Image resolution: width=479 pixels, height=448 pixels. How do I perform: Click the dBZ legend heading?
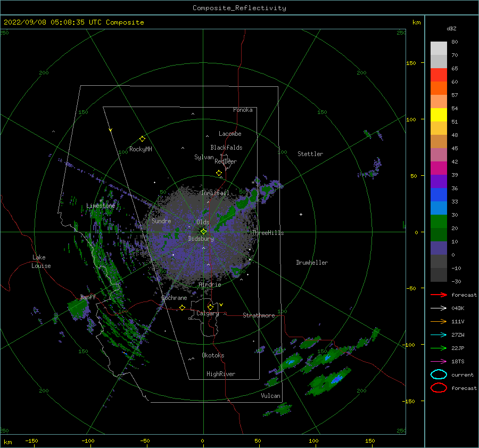pos(451,29)
